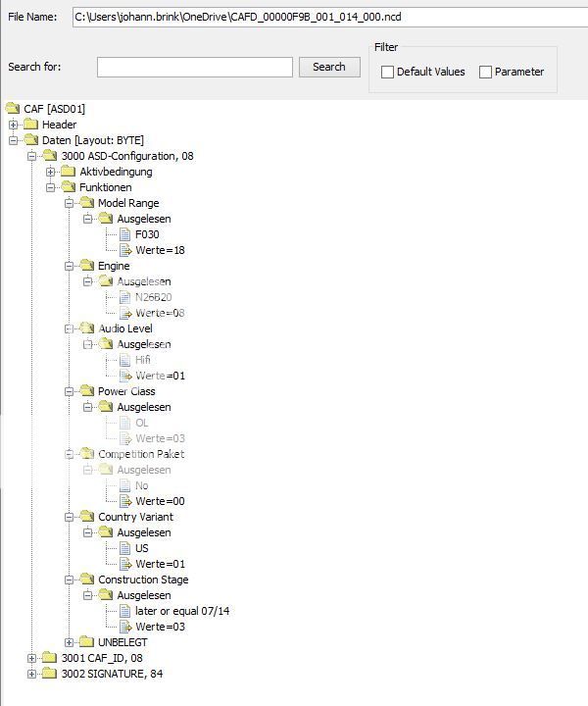Click the Werte=18 value icon
Image resolution: width=588 pixels, height=706 pixels.
[x=125, y=250]
